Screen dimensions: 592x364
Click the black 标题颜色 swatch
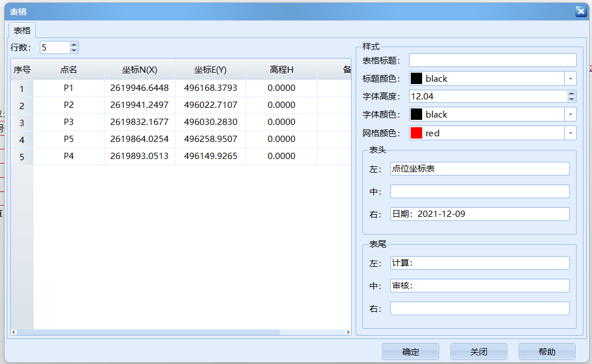416,78
